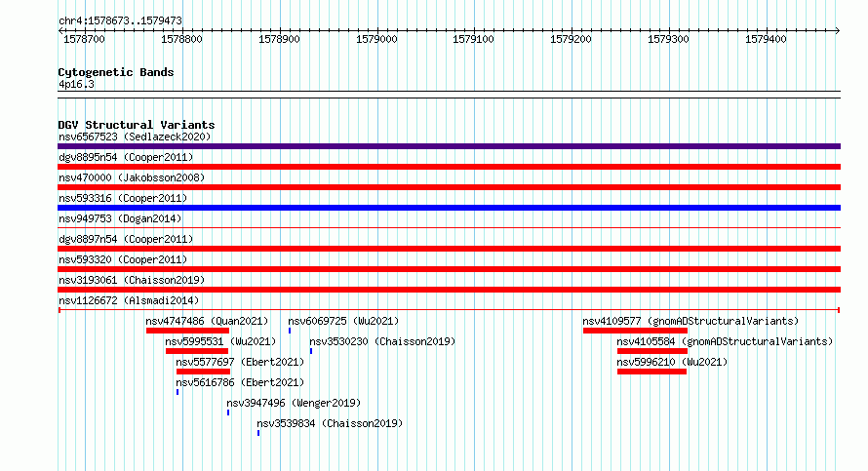Select the 4p16.3 band label
Screen dimensions: 868x471
[x=76, y=84]
